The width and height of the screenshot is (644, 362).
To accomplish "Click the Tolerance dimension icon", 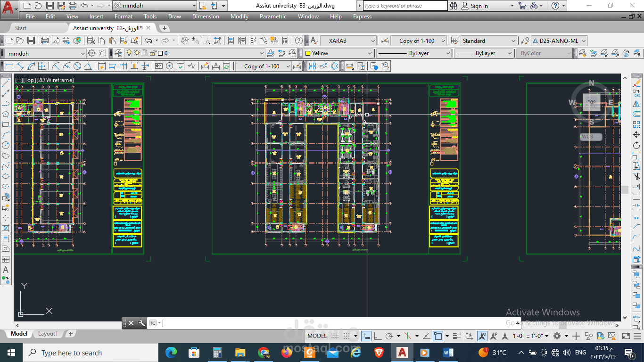I will click(x=158, y=66).
